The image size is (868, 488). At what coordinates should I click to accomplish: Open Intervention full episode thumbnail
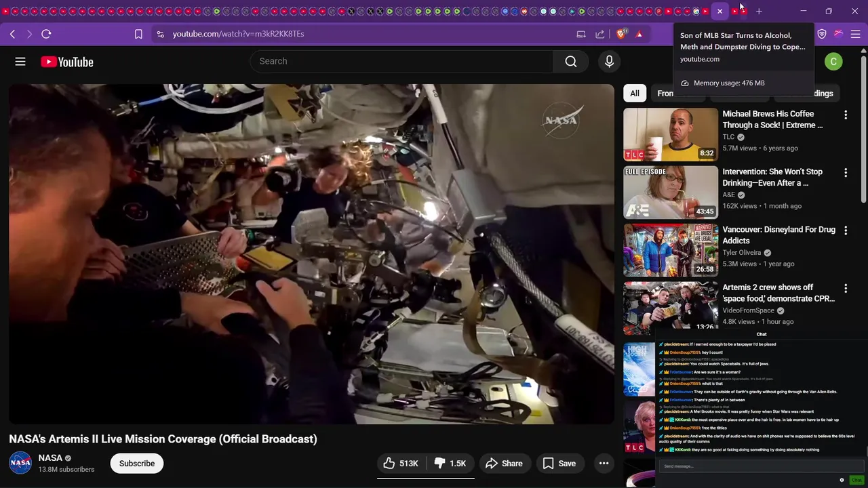[x=671, y=192]
